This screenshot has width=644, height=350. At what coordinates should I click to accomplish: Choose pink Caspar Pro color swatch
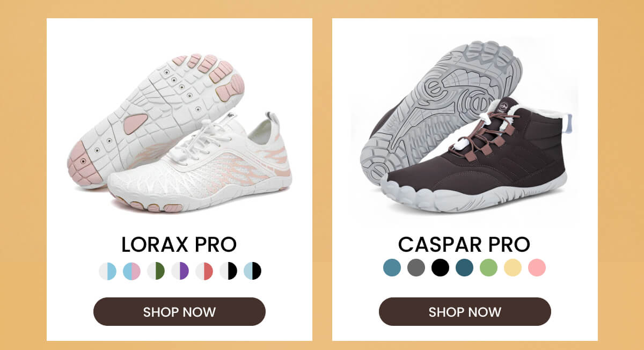coord(537,267)
